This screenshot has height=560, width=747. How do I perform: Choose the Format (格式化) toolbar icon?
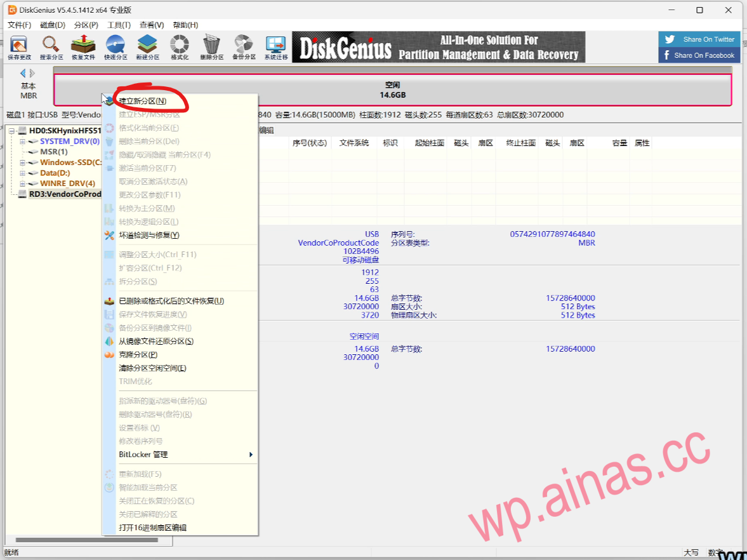(x=180, y=48)
